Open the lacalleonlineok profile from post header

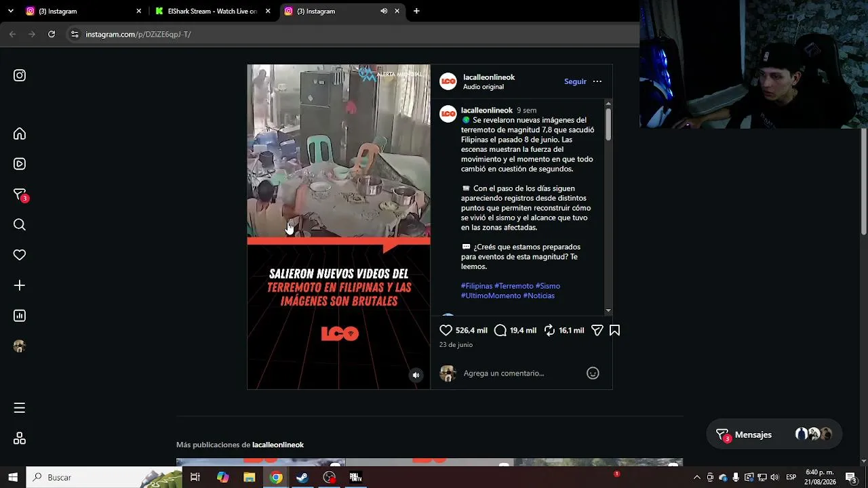(x=489, y=77)
